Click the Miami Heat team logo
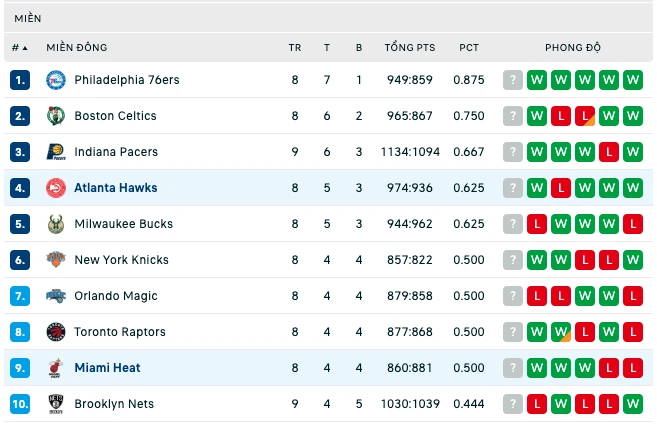The height and width of the screenshot is (426, 657). coord(56,368)
